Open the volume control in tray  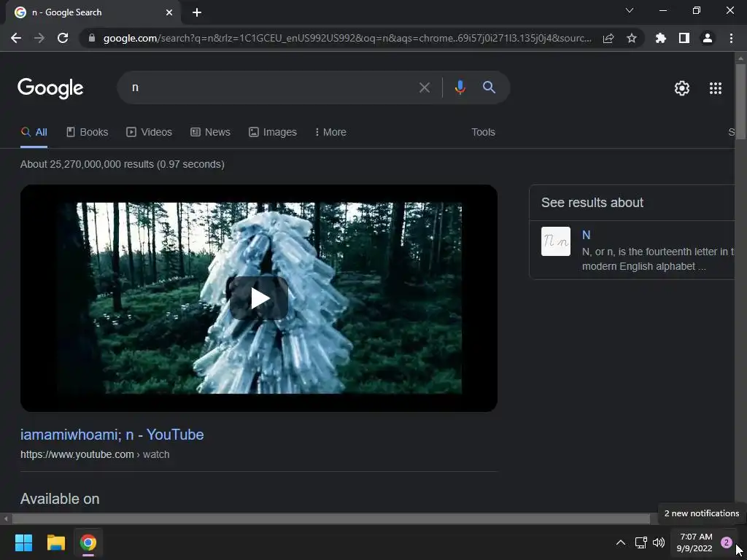[659, 542]
